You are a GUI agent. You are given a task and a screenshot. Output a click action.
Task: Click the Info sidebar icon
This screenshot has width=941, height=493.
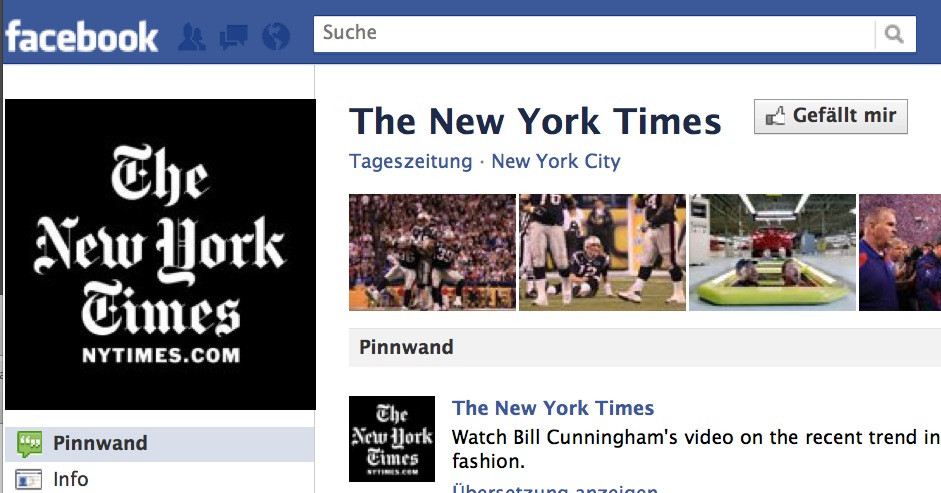point(29,480)
